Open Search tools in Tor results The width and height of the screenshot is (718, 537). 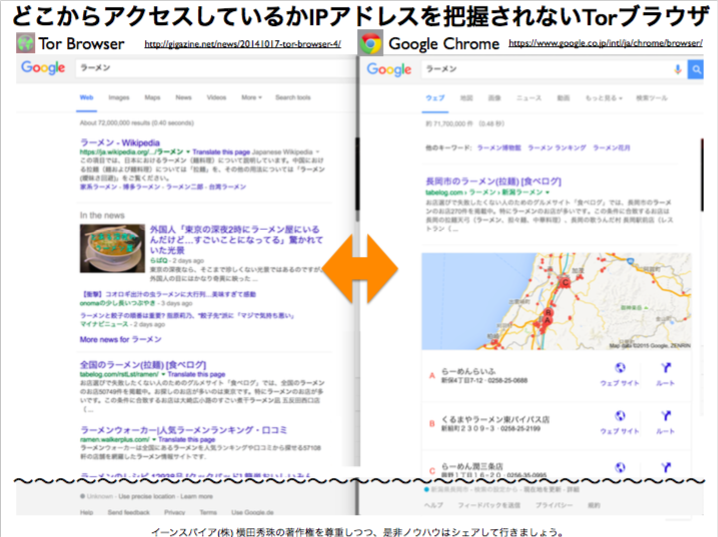293,98
